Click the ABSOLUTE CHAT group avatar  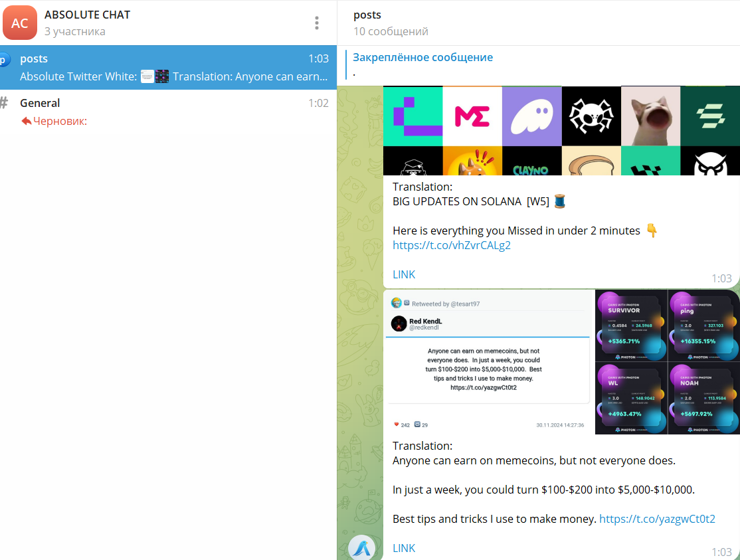(x=20, y=23)
